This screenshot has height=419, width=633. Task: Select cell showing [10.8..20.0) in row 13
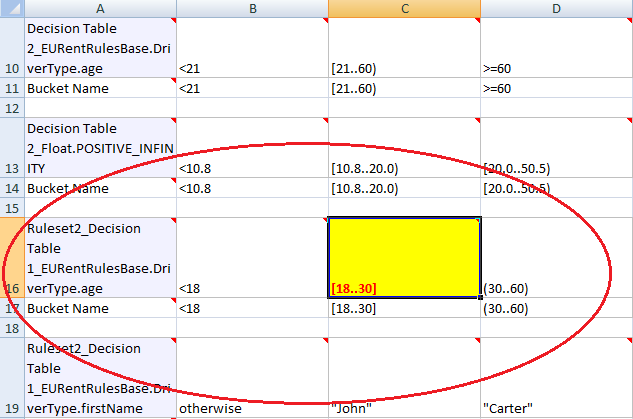(405, 148)
